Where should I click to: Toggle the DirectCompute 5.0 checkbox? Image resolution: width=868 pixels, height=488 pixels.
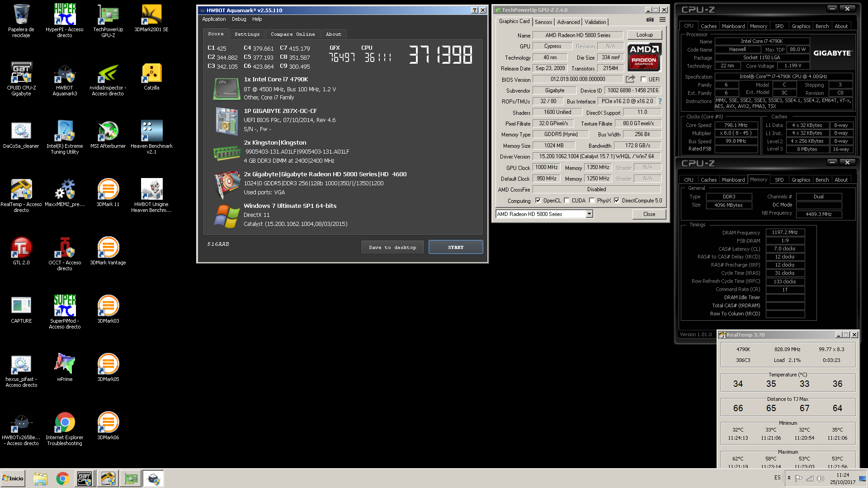pyautogui.click(x=617, y=200)
